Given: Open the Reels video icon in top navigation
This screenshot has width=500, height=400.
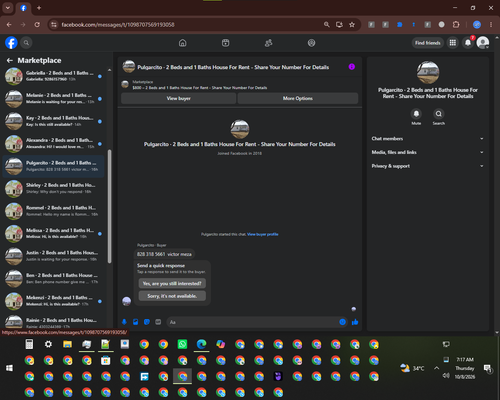Looking at the screenshot, I should pyautogui.click(x=226, y=43).
